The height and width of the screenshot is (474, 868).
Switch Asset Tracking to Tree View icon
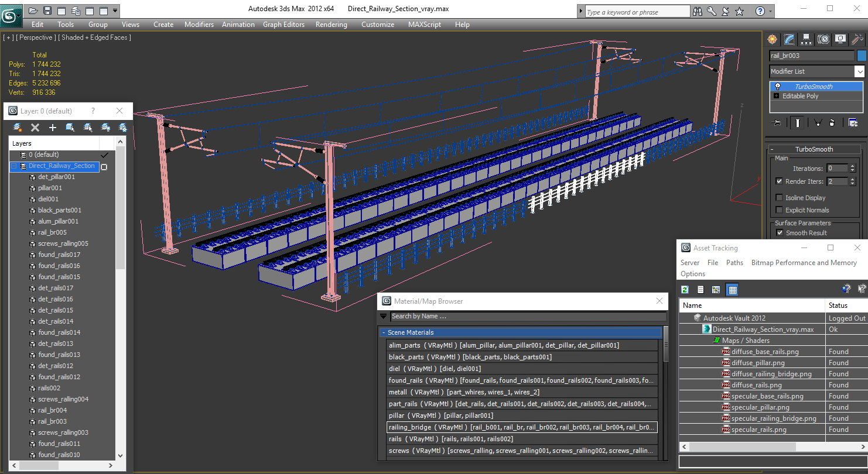coord(716,289)
